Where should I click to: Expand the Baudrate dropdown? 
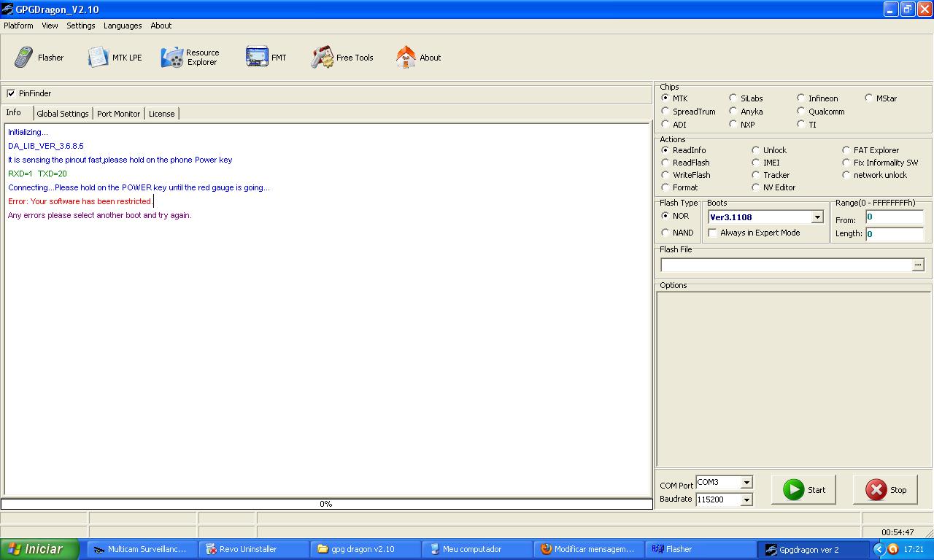point(746,499)
